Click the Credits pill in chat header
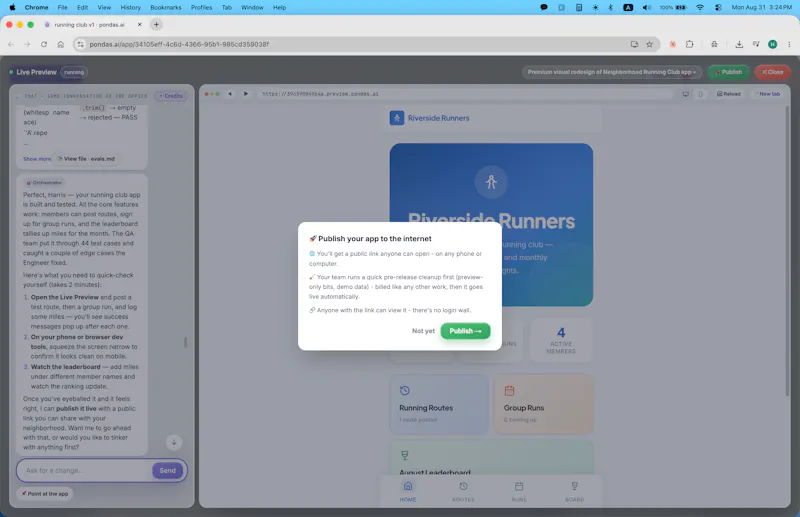 coord(171,96)
